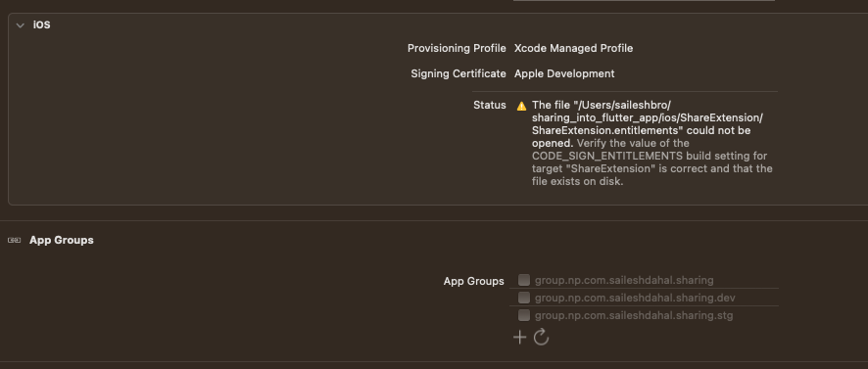The image size is (868, 369).
Task: Click the Signing Certificate field label
Action: point(458,73)
